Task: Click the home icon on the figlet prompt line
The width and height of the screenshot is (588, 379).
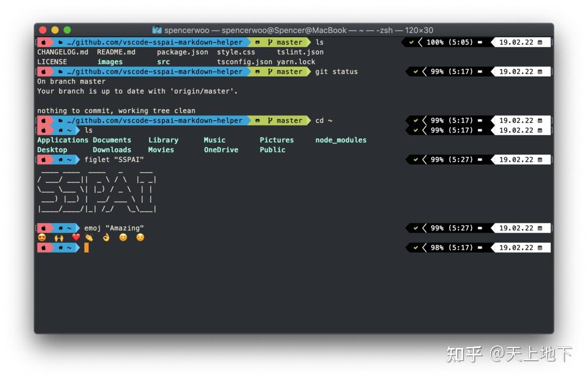Action: point(60,160)
